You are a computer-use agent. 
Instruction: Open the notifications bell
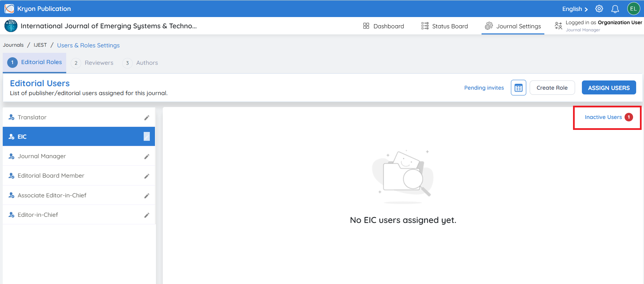[x=615, y=9]
